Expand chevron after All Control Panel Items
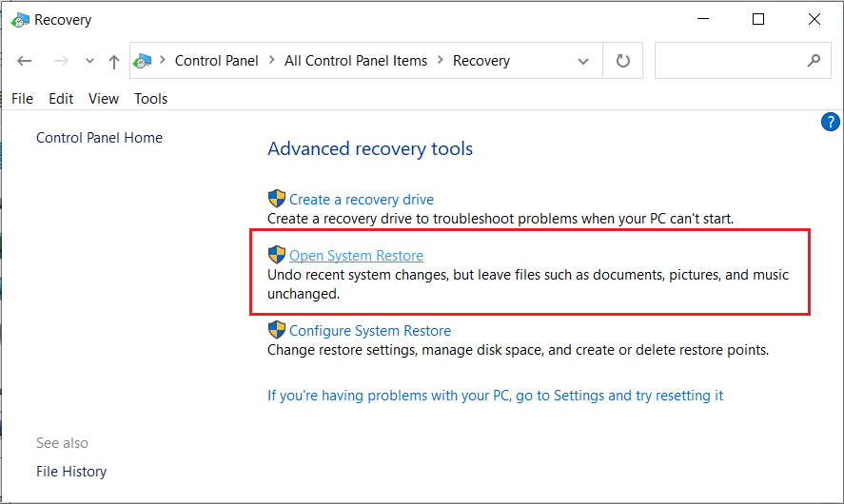This screenshot has height=504, width=844. point(441,61)
